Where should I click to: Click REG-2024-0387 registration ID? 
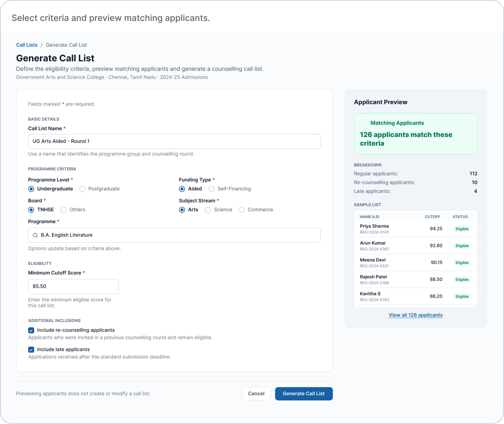(x=374, y=249)
